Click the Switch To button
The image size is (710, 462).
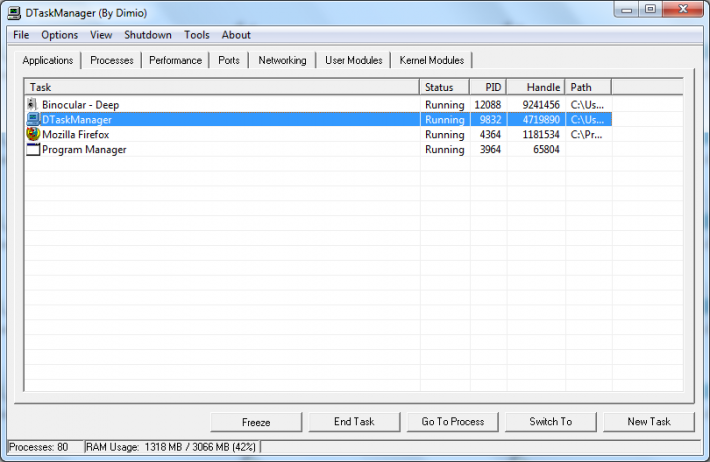(x=551, y=422)
